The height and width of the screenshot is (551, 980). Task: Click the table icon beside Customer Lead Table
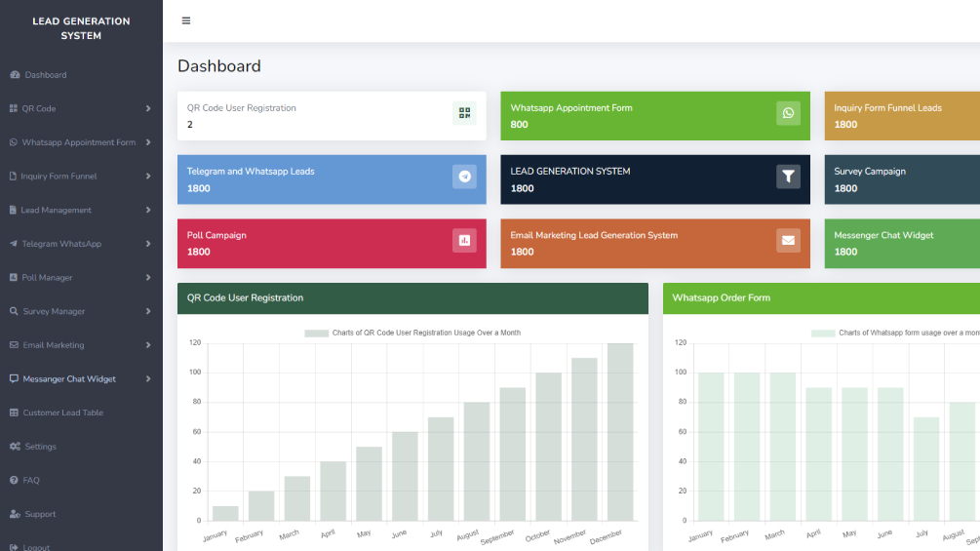[14, 413]
